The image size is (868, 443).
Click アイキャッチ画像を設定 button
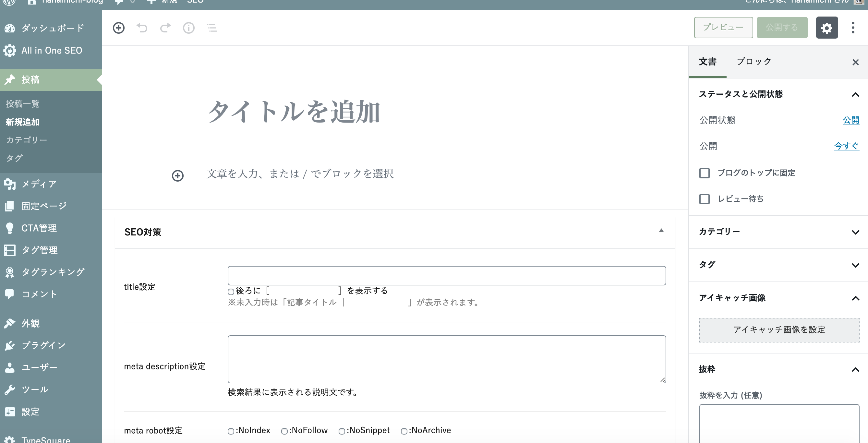tap(779, 330)
